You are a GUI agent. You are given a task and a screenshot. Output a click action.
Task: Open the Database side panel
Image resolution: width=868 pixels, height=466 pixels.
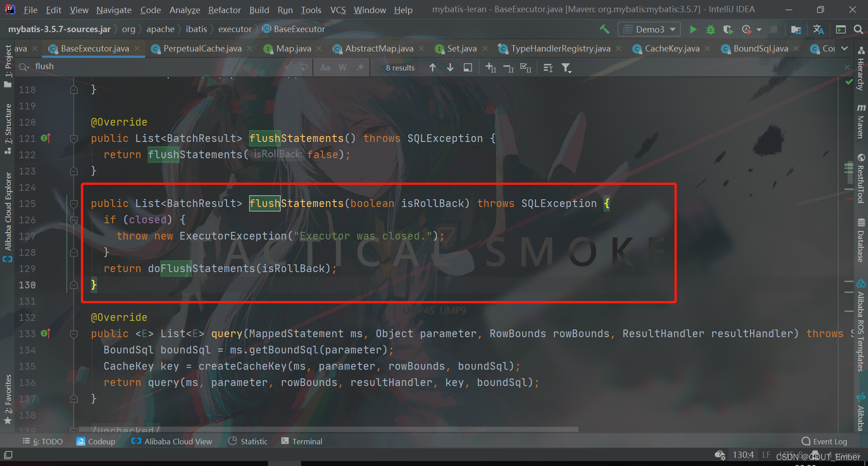(x=861, y=240)
